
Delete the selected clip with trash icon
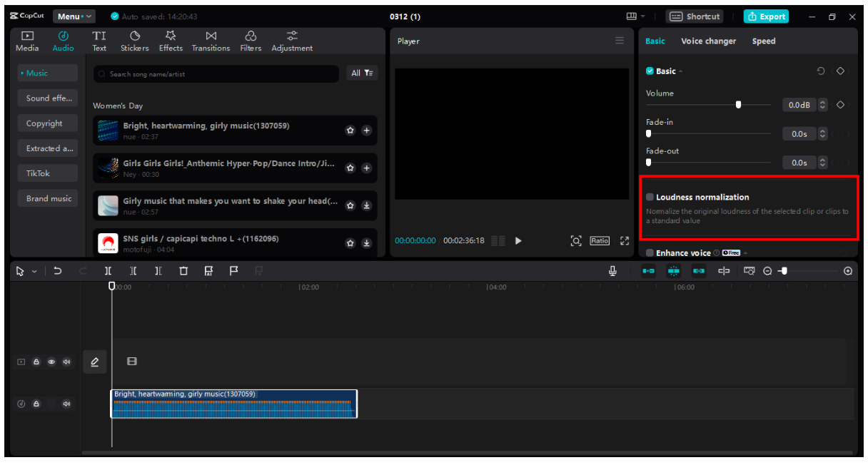click(183, 271)
